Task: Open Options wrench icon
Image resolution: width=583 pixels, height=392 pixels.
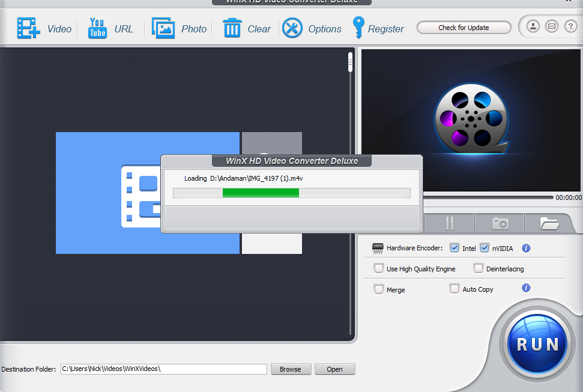Action: pos(292,28)
